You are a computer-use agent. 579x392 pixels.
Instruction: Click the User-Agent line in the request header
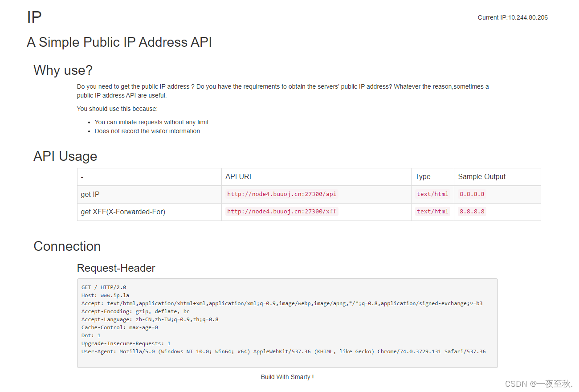tap(283, 351)
